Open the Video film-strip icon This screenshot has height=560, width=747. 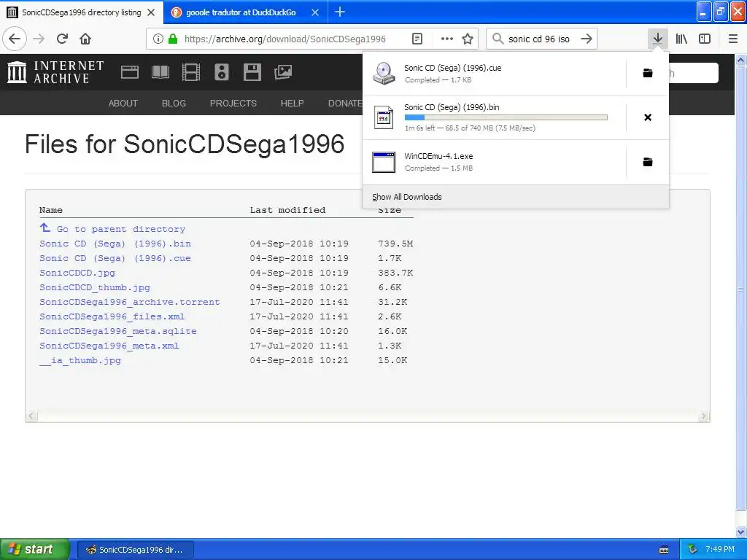pyautogui.click(x=191, y=72)
